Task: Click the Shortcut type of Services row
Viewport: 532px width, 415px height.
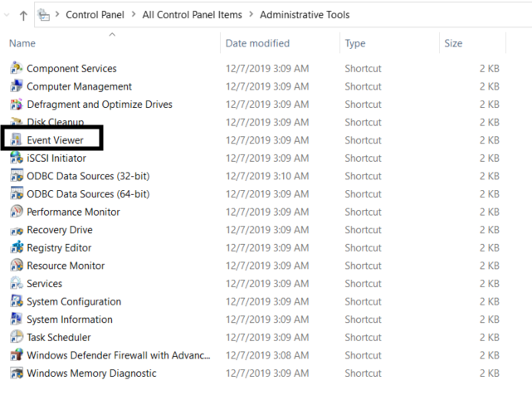Action: [x=363, y=284]
